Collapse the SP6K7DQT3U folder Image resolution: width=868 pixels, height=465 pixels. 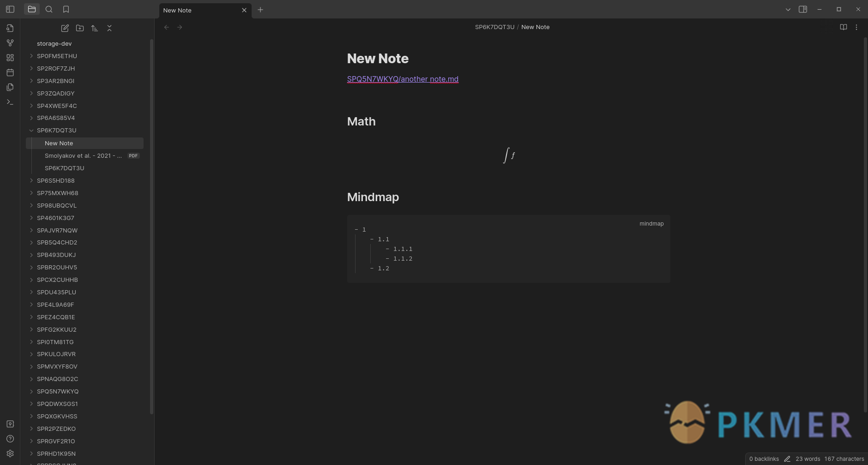click(31, 131)
